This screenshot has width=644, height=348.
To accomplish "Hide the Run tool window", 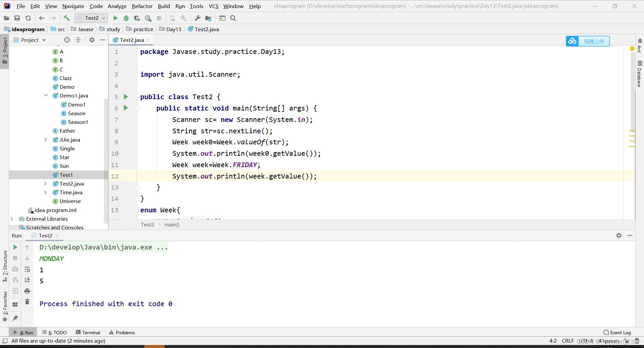I will click(630, 235).
